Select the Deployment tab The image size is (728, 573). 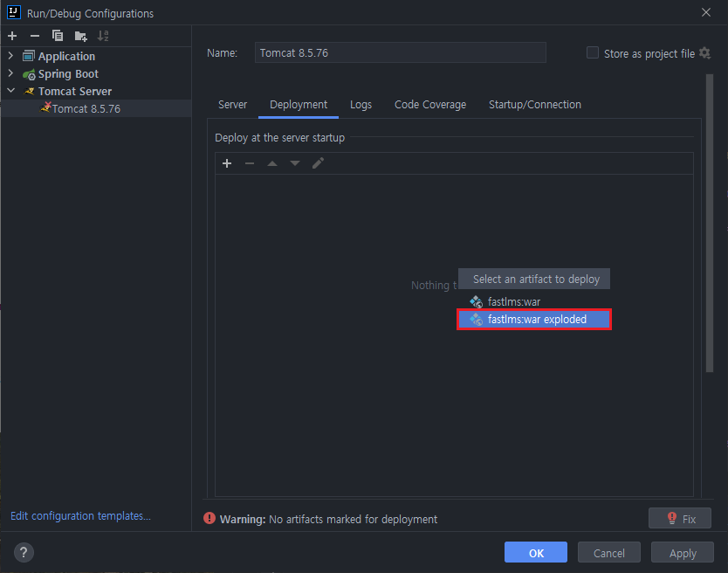(299, 105)
